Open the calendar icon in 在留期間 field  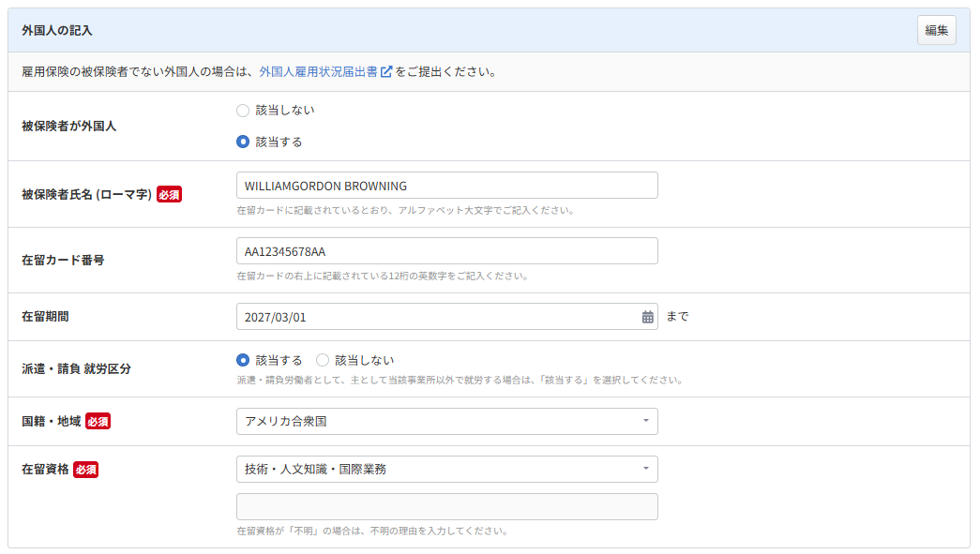click(647, 317)
